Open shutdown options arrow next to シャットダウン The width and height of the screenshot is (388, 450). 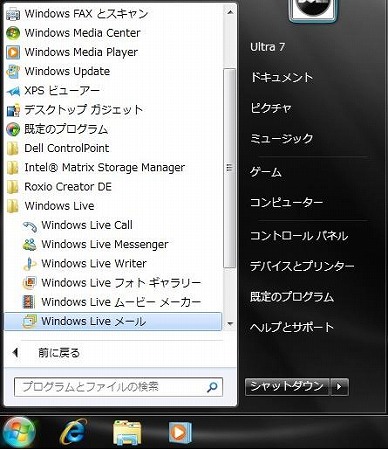(339, 387)
